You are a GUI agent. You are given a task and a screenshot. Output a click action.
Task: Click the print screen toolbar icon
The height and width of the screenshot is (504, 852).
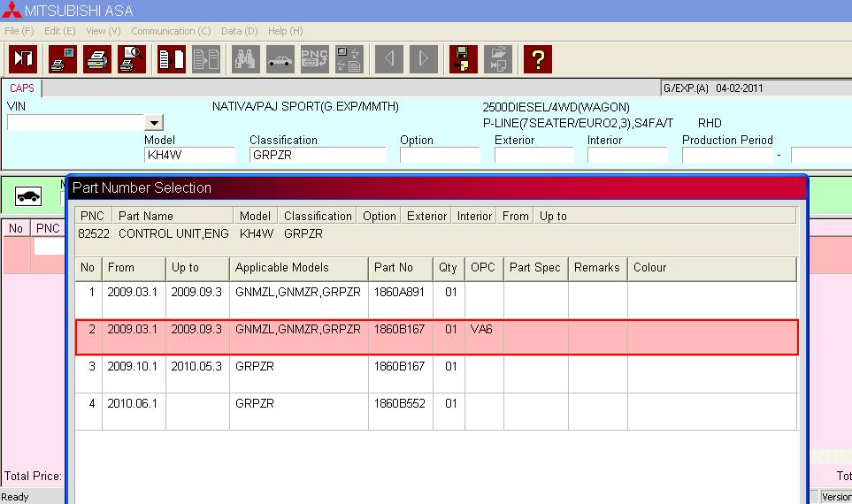click(62, 59)
